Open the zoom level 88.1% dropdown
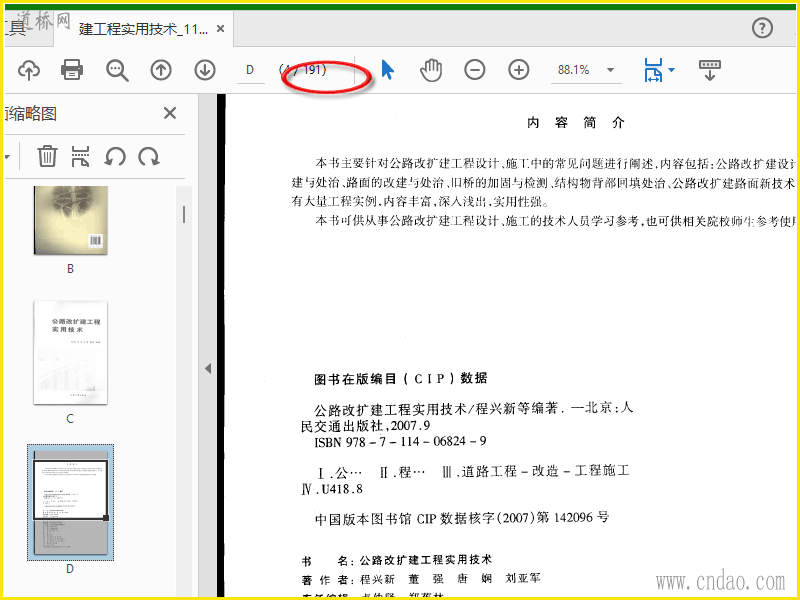This screenshot has height=600, width=800. click(610, 70)
